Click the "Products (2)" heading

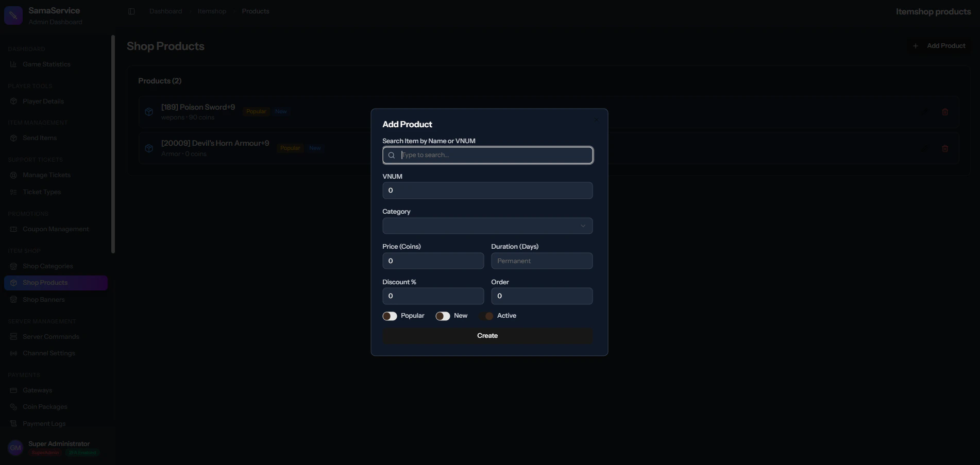160,81
